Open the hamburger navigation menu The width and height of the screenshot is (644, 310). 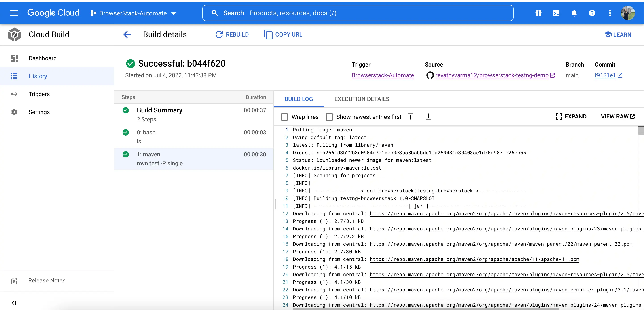click(14, 13)
